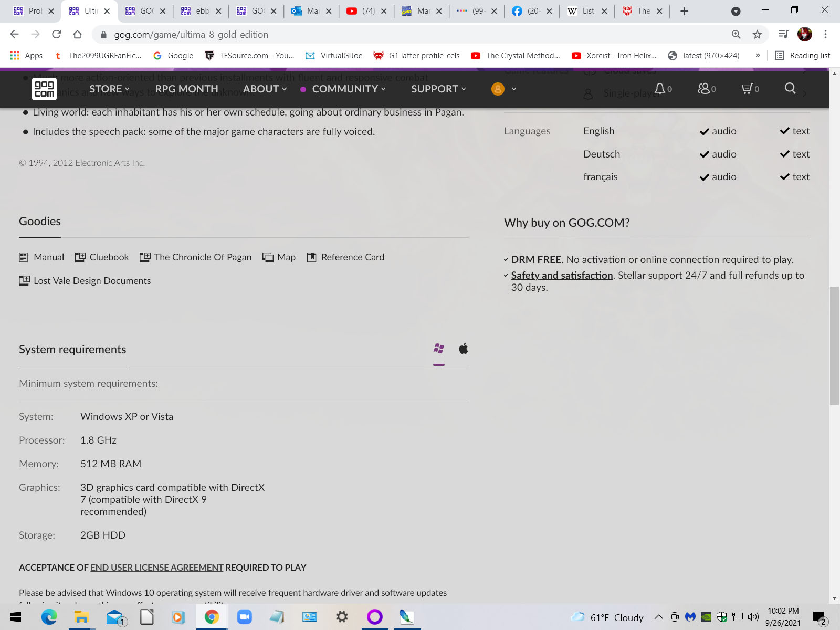Screen dimensions: 840x630
Task: Open the clock showing 10:02 PM
Action: [783, 617]
